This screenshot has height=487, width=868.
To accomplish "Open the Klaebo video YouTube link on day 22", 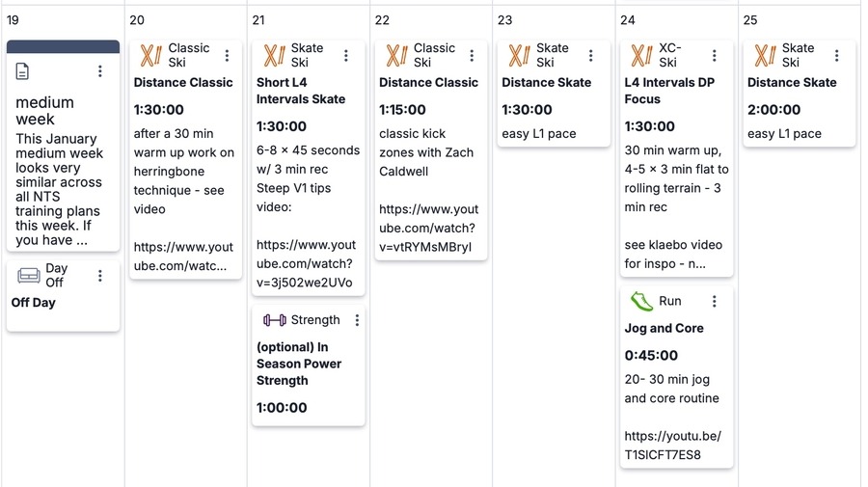I will [428, 228].
